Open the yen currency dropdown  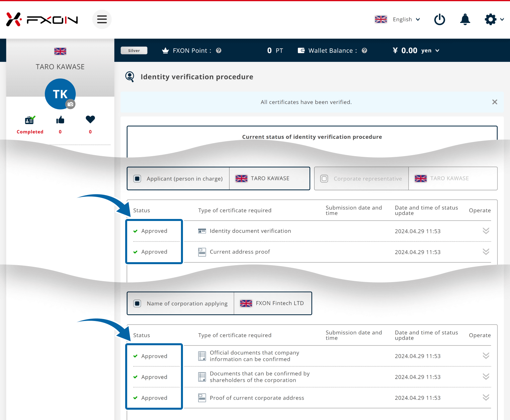coord(430,51)
